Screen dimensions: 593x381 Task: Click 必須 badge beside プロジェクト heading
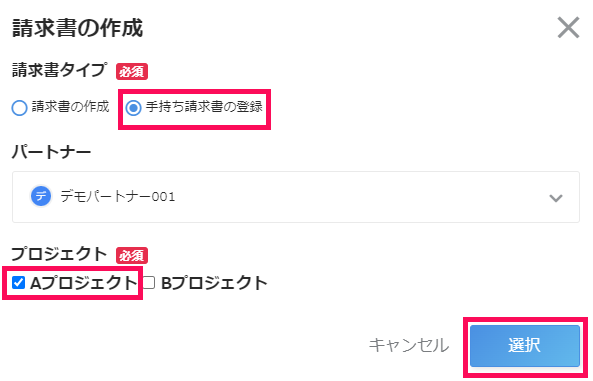(132, 255)
